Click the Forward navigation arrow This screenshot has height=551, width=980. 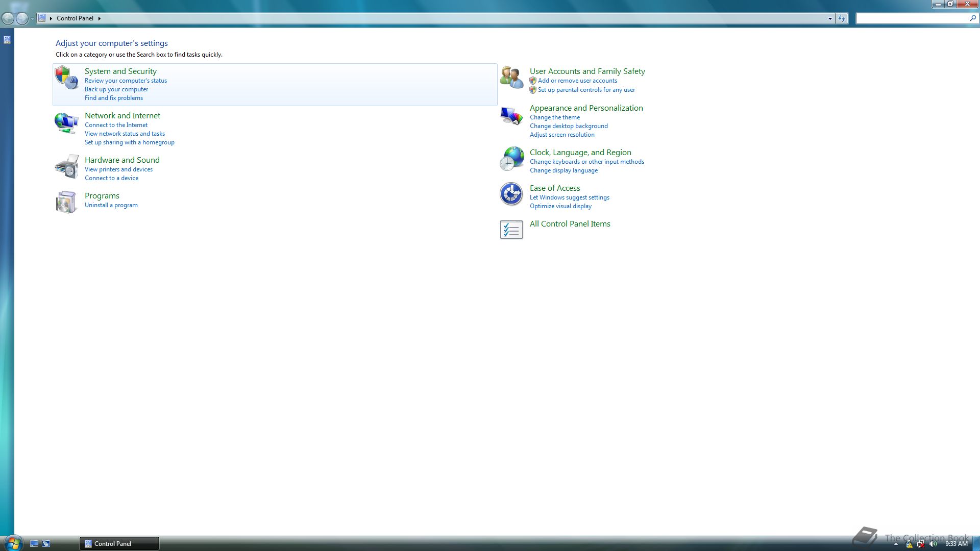[22, 18]
